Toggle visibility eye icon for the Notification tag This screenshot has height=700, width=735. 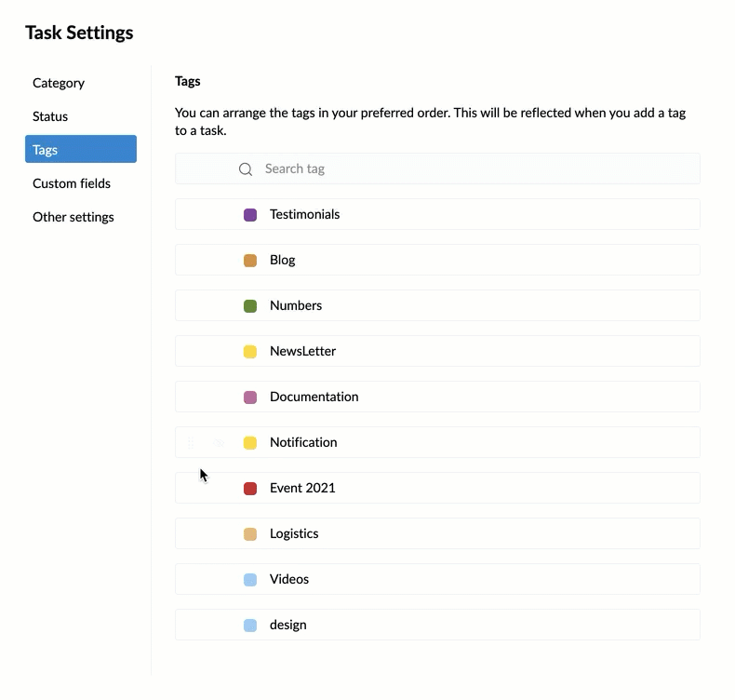(219, 442)
